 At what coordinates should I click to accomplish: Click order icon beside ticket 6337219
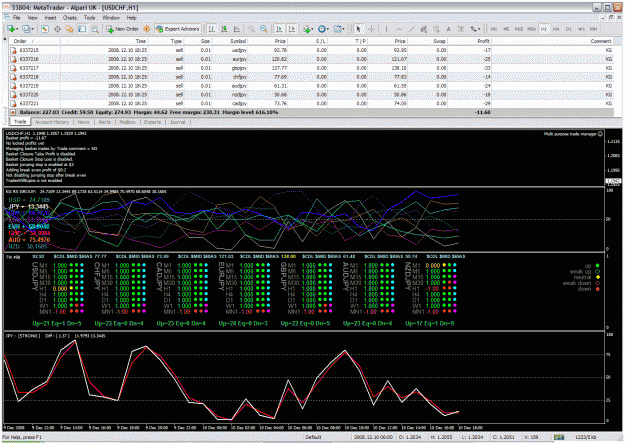pos(14,86)
